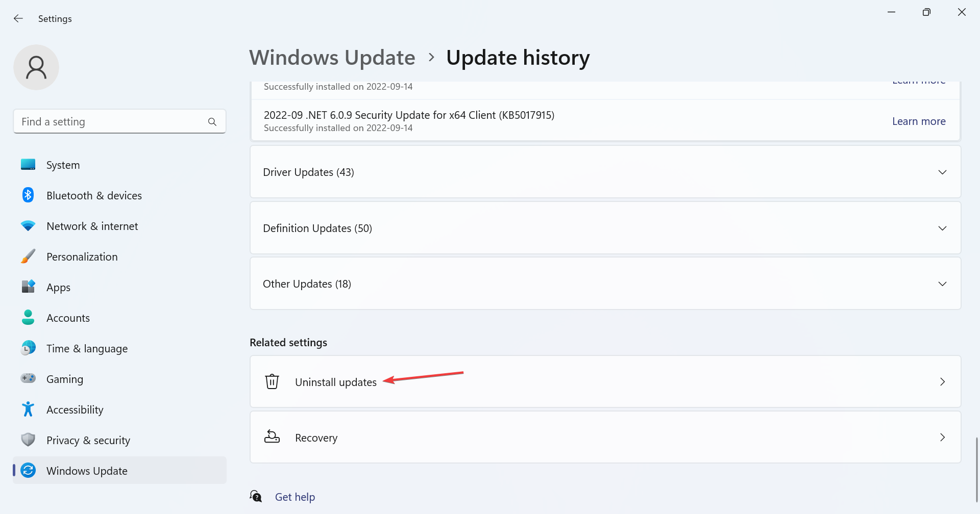Go to Apps settings

pyautogui.click(x=58, y=288)
